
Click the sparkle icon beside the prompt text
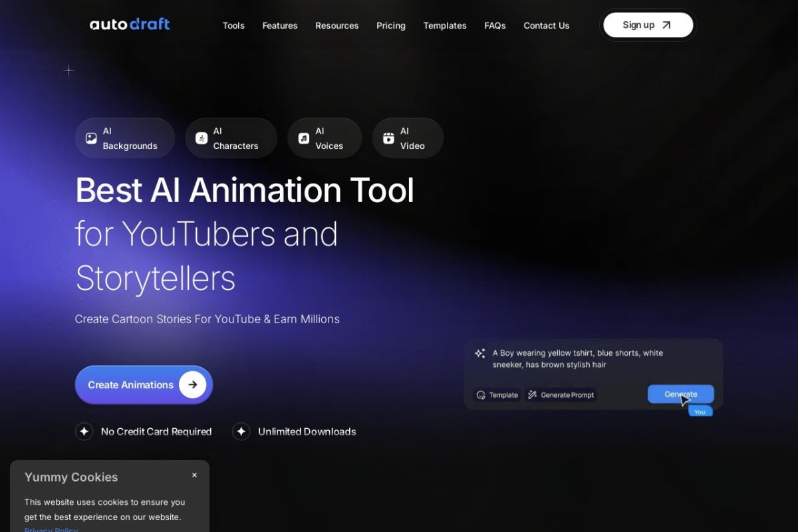479,353
